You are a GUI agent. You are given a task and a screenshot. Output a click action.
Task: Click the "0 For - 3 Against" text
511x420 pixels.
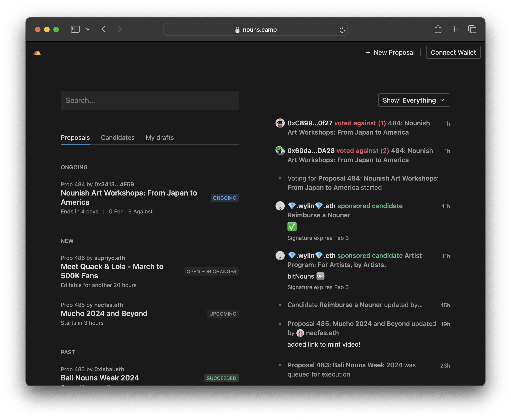(131, 211)
